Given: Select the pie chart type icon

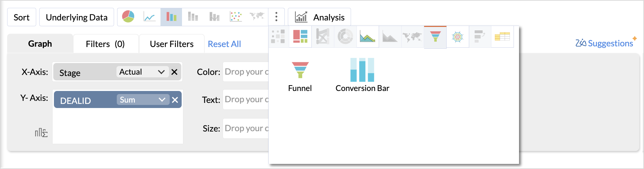Looking at the screenshot, I should point(128,17).
